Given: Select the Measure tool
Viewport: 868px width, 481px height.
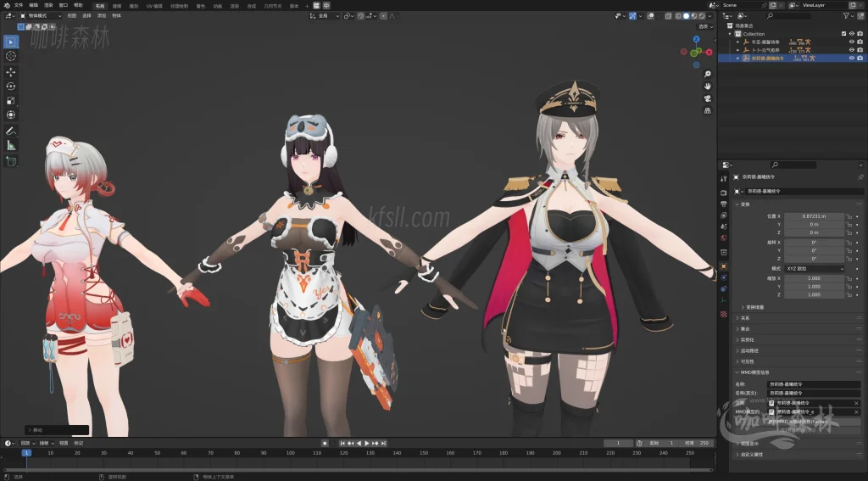Looking at the screenshot, I should (x=10, y=145).
